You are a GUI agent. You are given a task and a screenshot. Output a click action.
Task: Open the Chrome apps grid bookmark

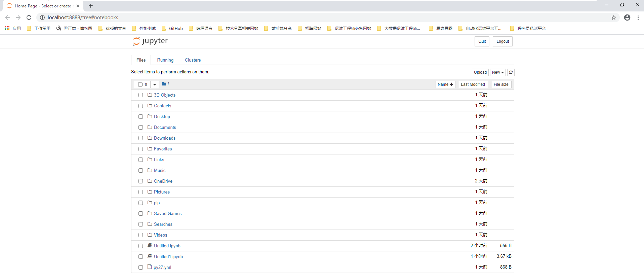tap(13, 29)
